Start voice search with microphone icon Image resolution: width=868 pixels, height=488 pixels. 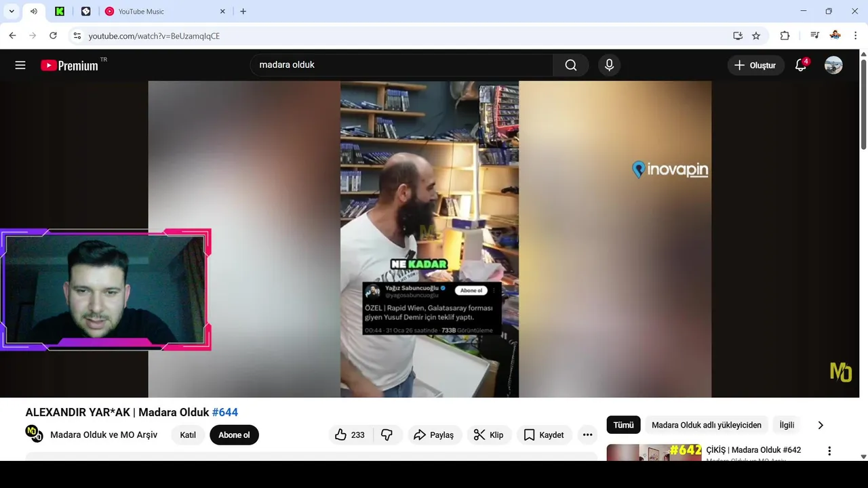click(x=609, y=65)
